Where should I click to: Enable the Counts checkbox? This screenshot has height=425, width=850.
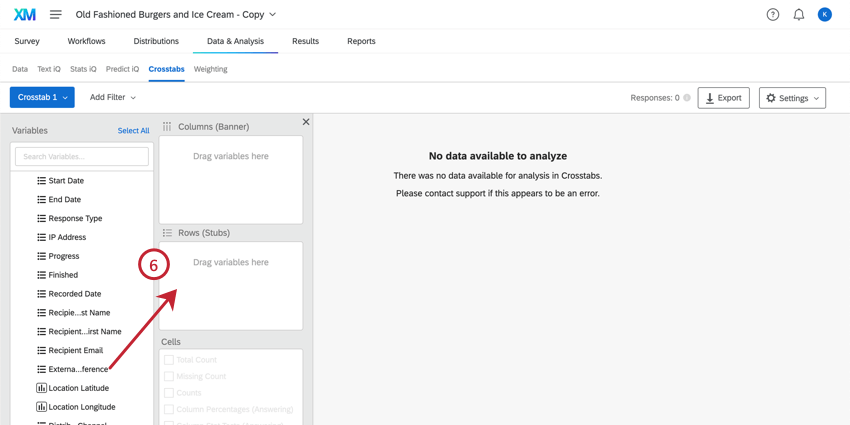click(x=169, y=393)
